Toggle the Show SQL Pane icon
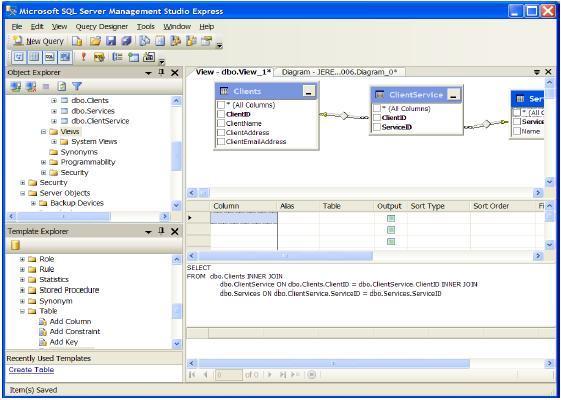The image size is (561, 400). (50, 57)
